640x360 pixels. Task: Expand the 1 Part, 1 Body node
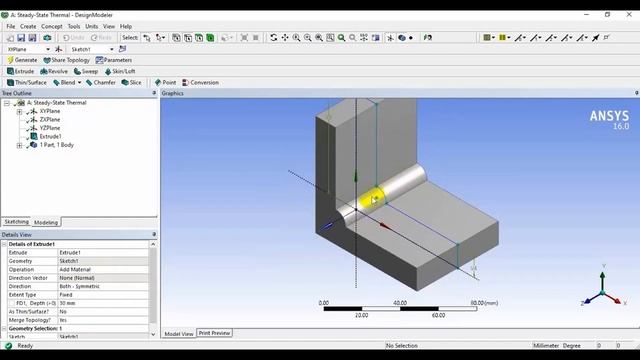click(x=20, y=145)
